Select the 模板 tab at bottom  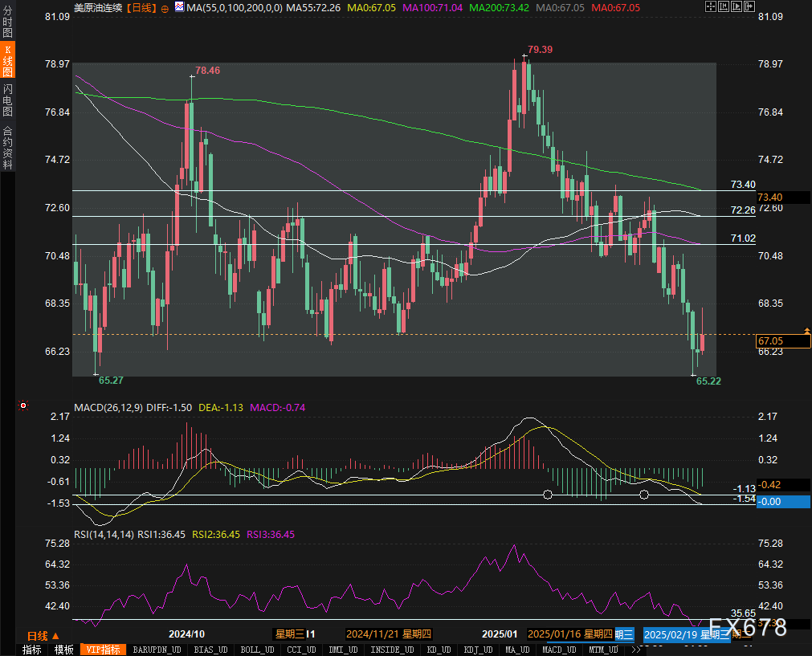pos(64,650)
